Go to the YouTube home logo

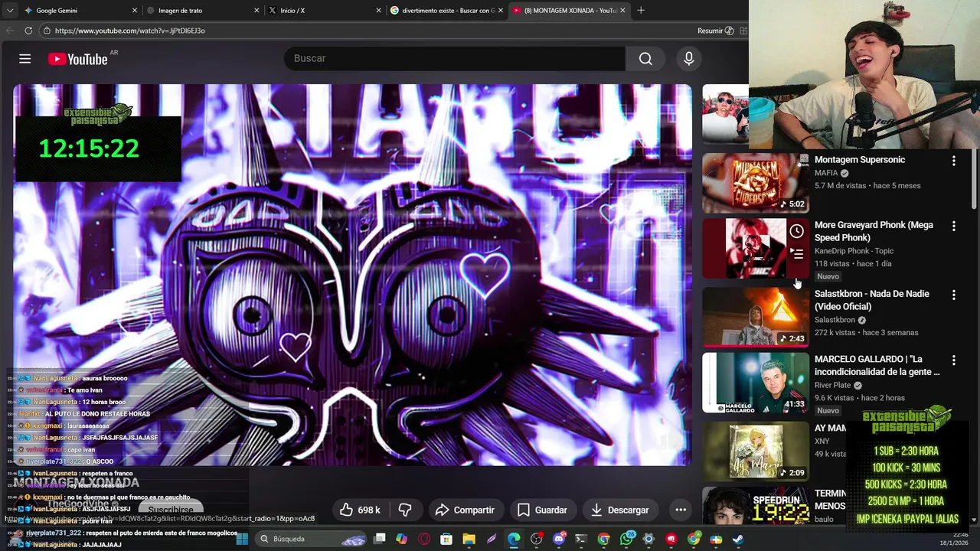click(x=77, y=59)
